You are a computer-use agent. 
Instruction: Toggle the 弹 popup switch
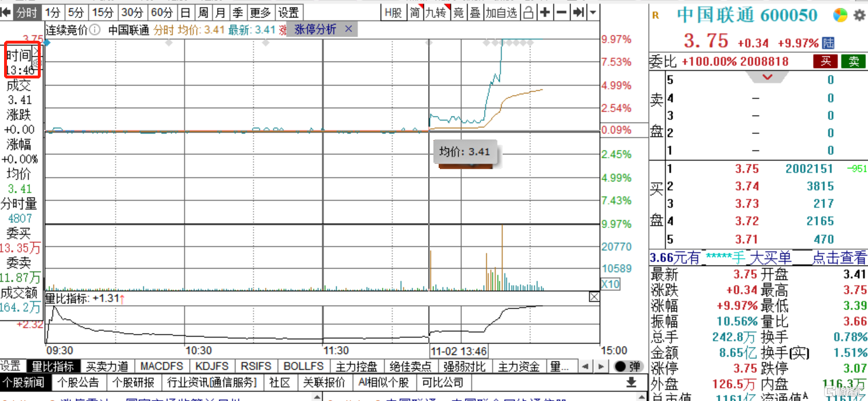[x=628, y=366]
